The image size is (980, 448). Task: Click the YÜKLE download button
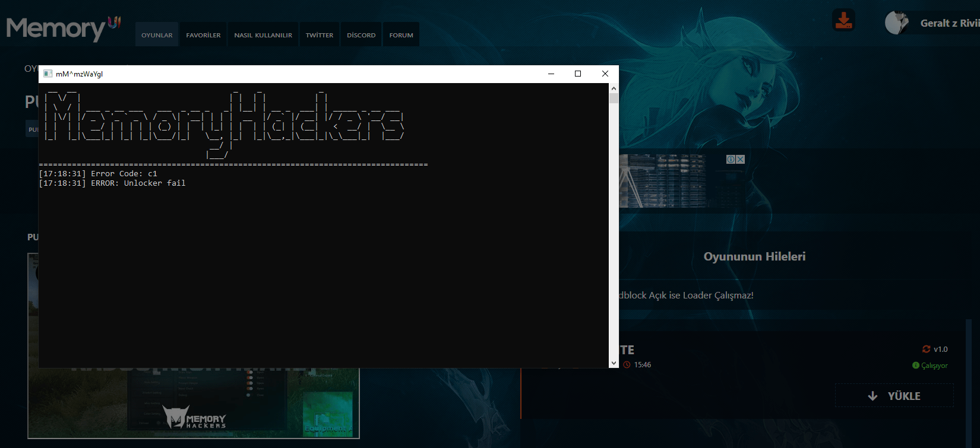[894, 396]
